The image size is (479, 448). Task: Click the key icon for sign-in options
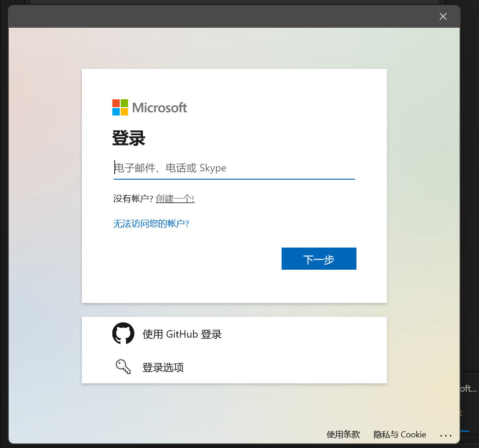click(x=123, y=367)
